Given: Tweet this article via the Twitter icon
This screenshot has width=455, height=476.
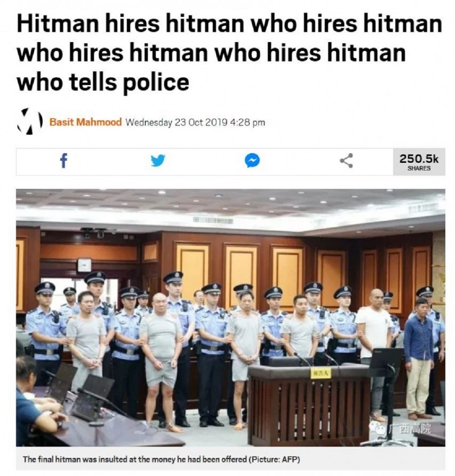Looking at the screenshot, I should pyautogui.click(x=158, y=161).
